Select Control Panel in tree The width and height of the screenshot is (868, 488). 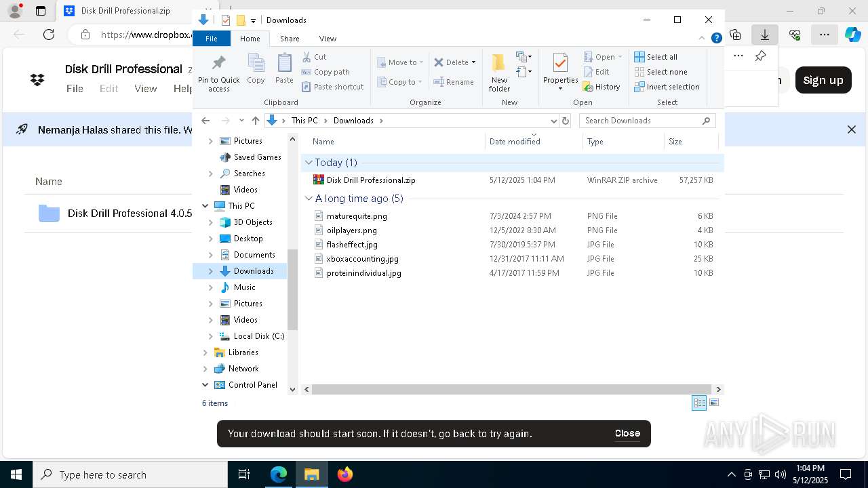[x=252, y=385]
